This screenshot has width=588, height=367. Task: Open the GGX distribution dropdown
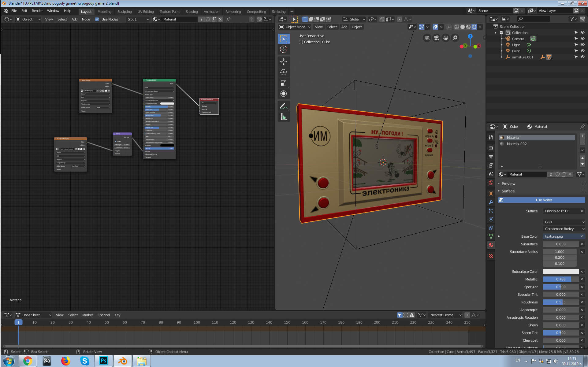[564, 222]
